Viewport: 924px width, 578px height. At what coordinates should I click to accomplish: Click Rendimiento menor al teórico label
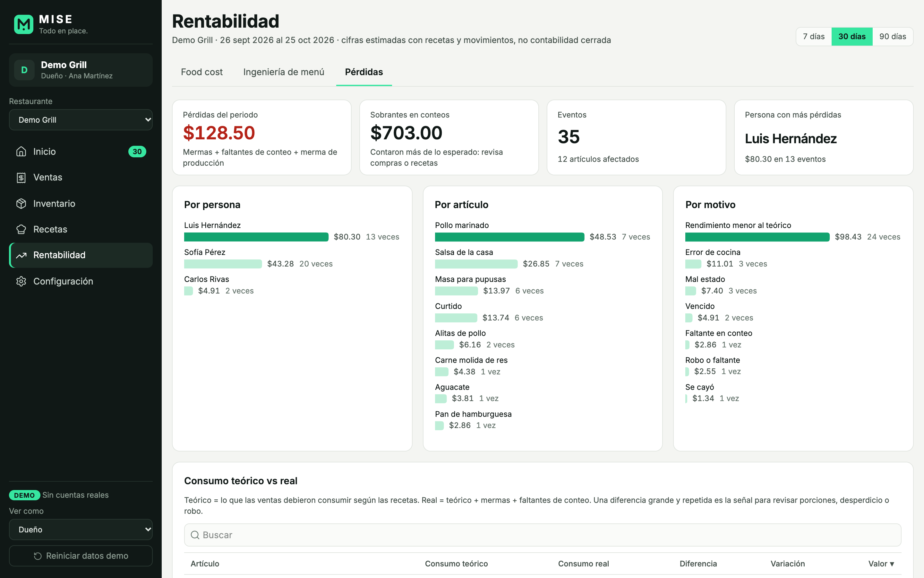(738, 225)
